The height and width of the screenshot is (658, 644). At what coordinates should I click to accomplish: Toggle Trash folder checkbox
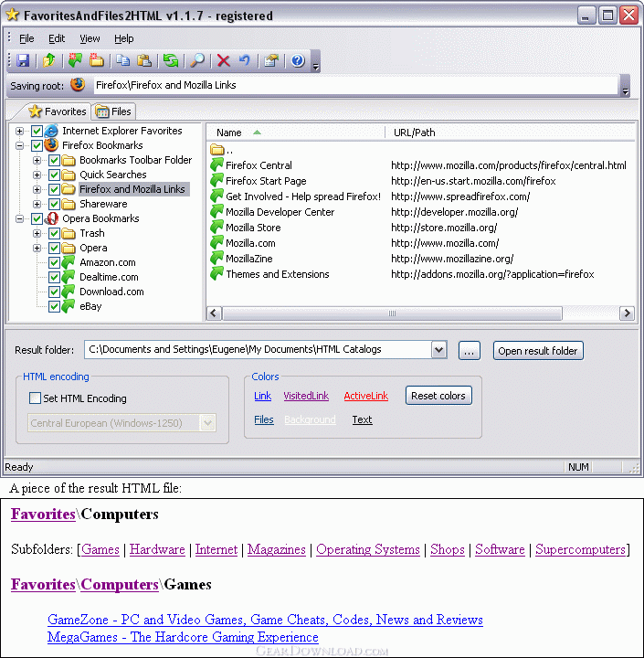[x=54, y=233]
